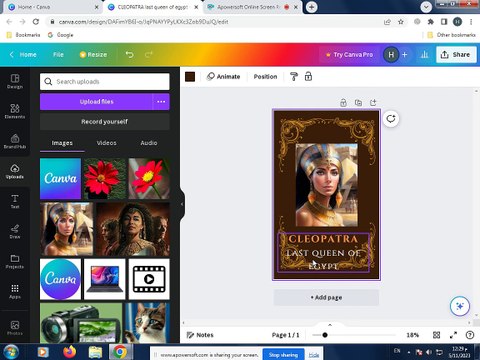Copy style with the paint roller icon
The width and height of the screenshot is (480, 360).
click(x=294, y=77)
